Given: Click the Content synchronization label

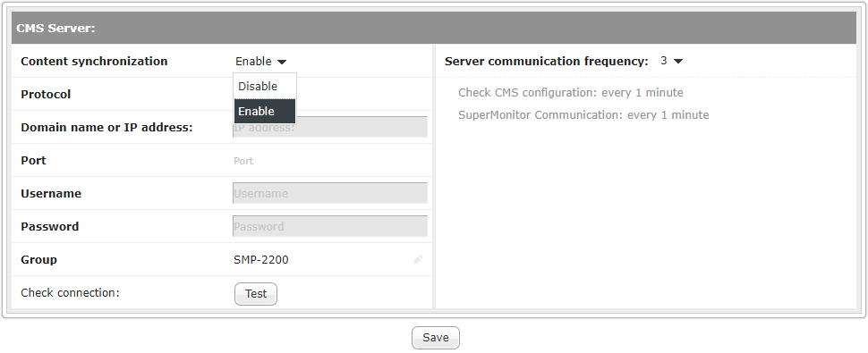Looking at the screenshot, I should (94, 62).
